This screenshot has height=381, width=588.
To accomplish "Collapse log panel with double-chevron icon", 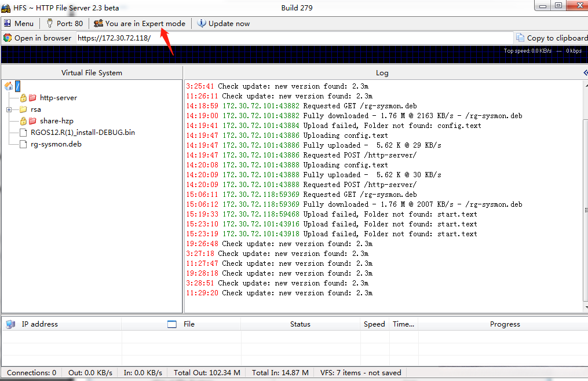I will click(x=585, y=73).
